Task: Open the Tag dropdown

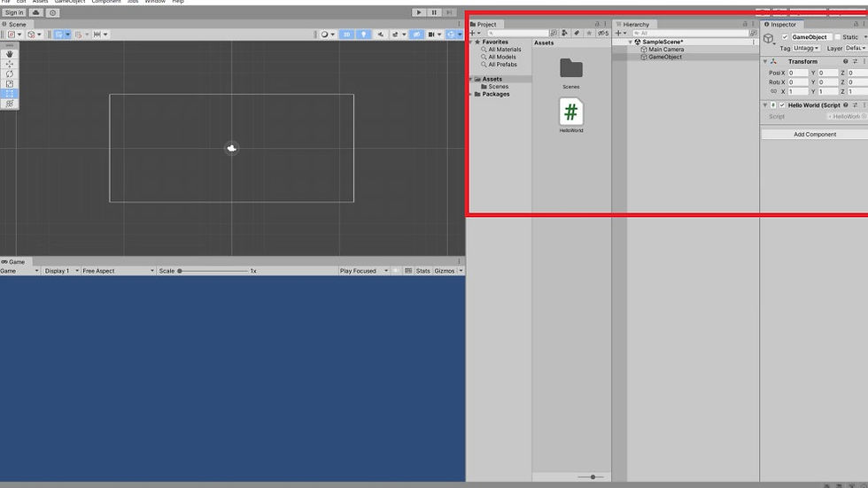Action: [806, 49]
